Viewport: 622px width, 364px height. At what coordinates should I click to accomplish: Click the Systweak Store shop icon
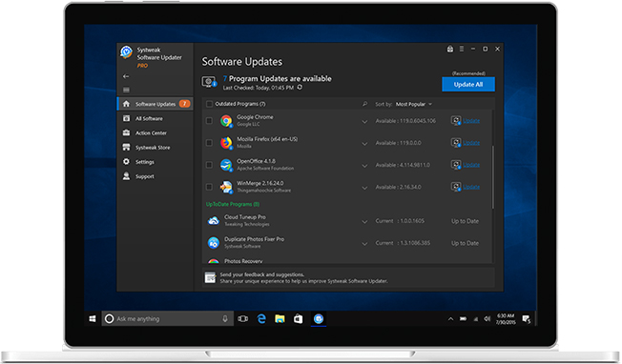pos(126,148)
